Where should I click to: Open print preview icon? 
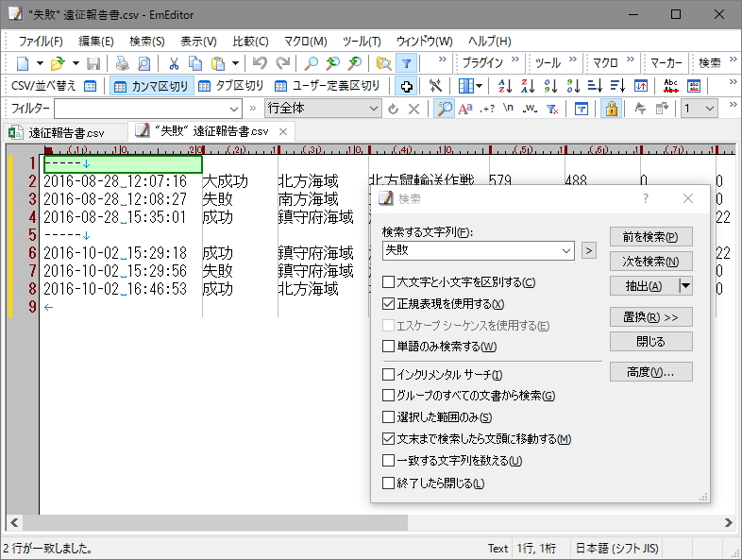(x=143, y=63)
